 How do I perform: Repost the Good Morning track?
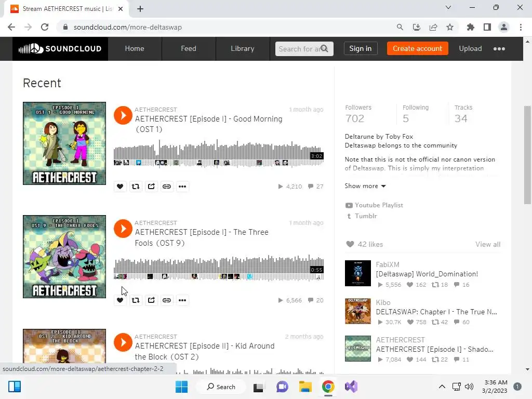coord(136,187)
